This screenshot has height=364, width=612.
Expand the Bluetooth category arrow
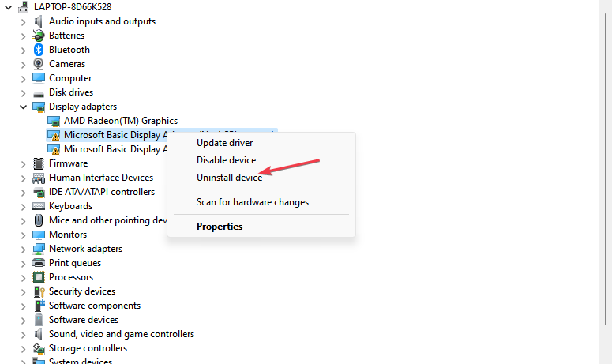coord(23,51)
